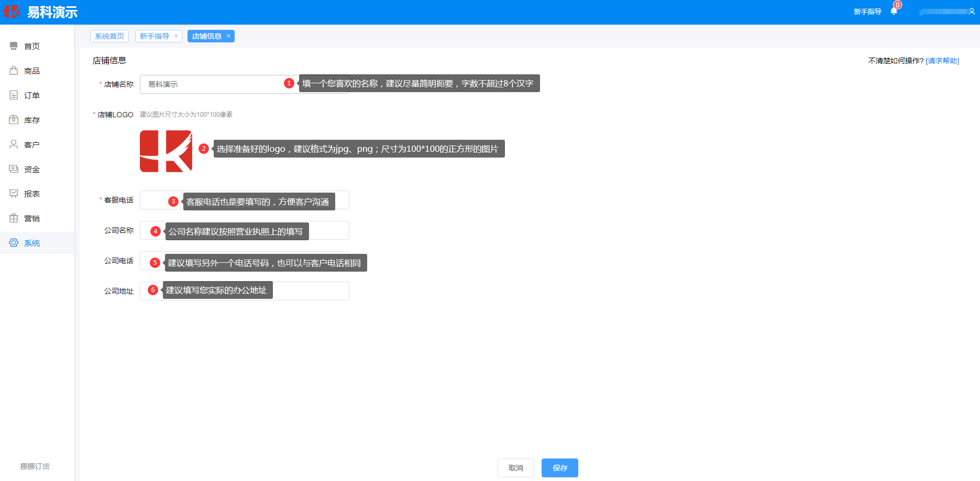980x481 pixels.
Task: Open the notification bell icon
Action: coord(894,12)
